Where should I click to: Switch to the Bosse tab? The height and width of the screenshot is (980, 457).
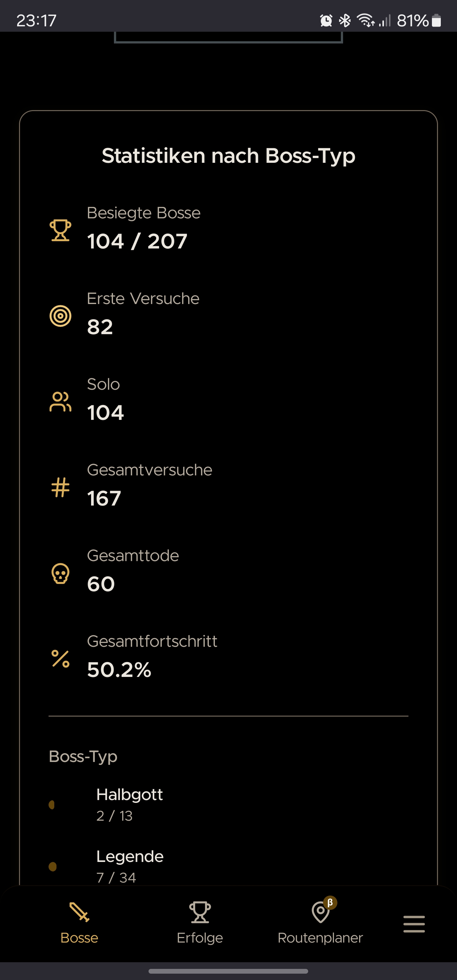(x=79, y=923)
